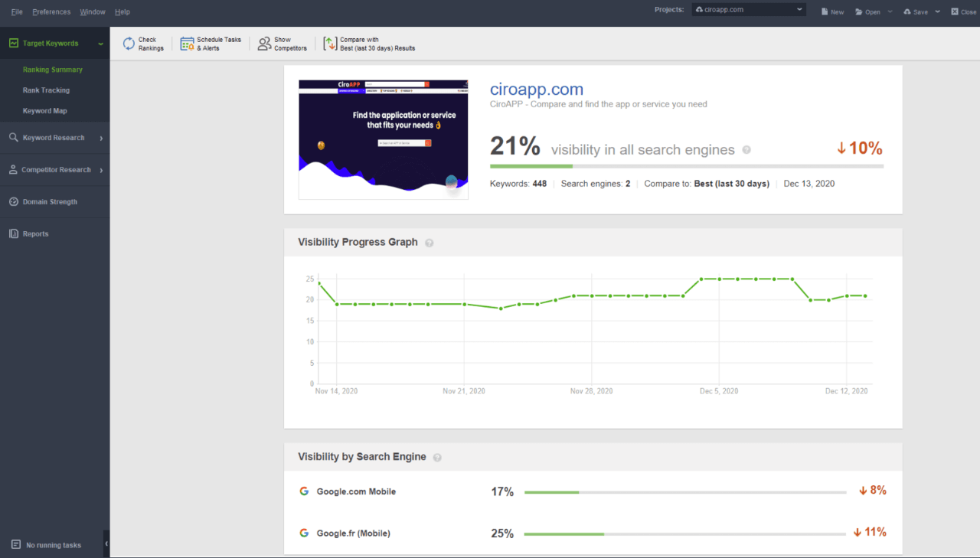This screenshot has height=558, width=980.
Task: Click help icon next to Visibility Progress Graph
Action: [430, 243]
